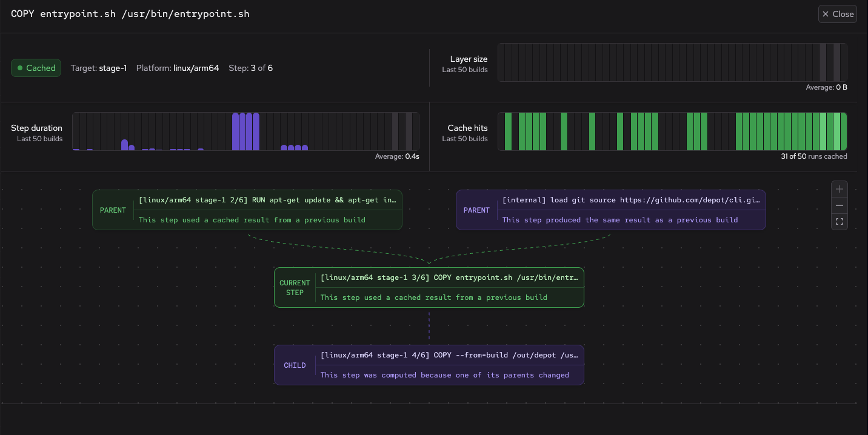
Task: Zoom into the build graph using the plus icon
Action: click(840, 189)
